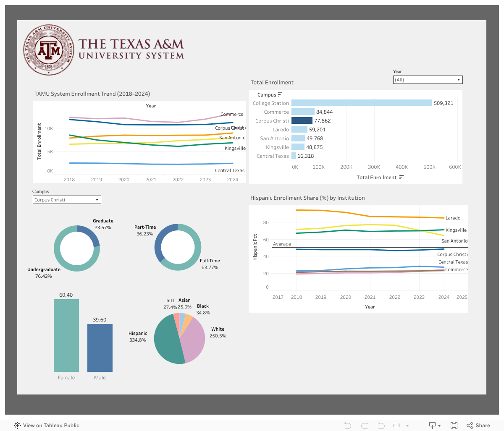Enter full screen via the toolbar icon
The width and height of the screenshot is (504, 431).
pyautogui.click(x=454, y=425)
